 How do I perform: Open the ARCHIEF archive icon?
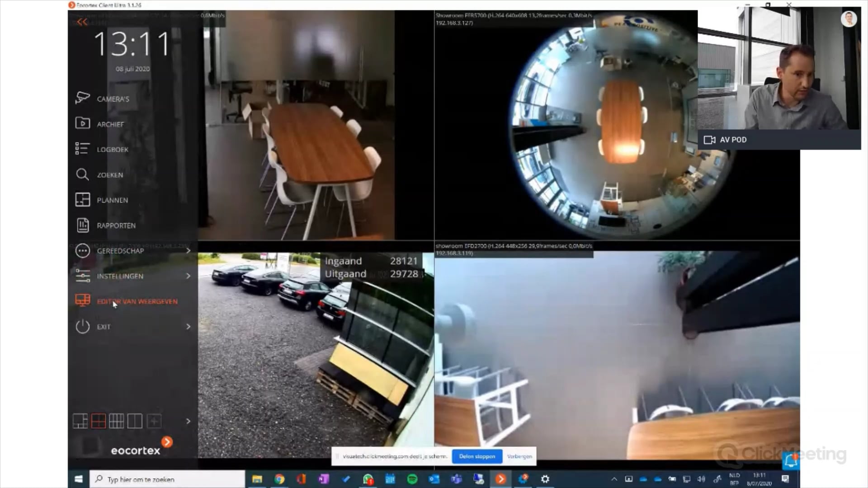point(83,123)
